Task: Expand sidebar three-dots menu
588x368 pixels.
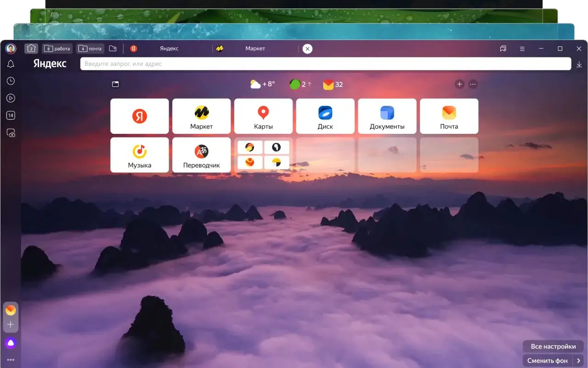Action: pos(11,360)
